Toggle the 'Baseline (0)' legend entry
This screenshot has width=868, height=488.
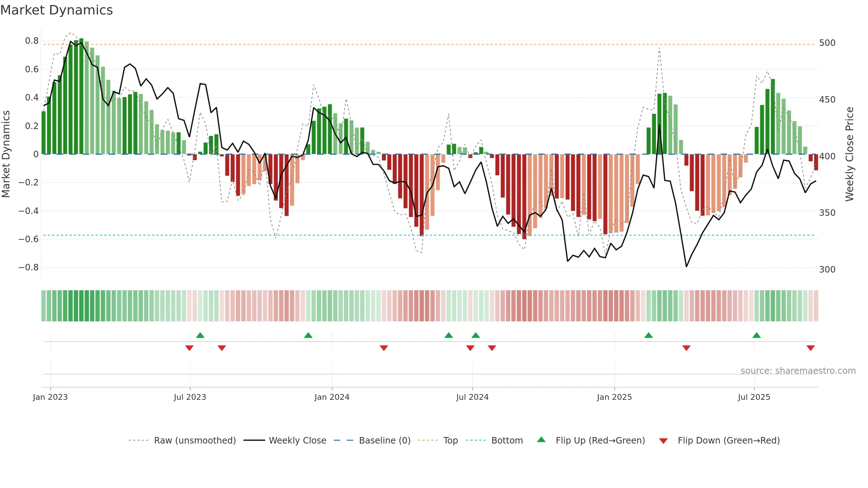point(385,440)
